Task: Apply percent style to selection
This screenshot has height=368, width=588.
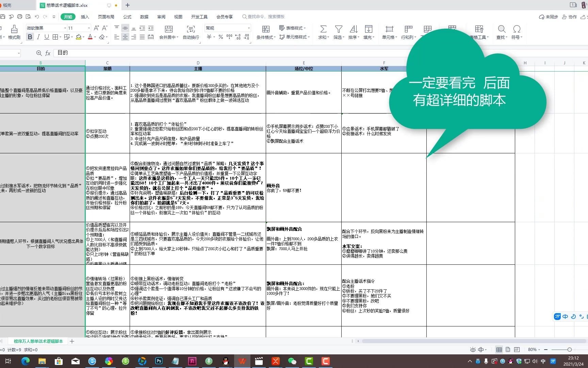Action: 220,37
